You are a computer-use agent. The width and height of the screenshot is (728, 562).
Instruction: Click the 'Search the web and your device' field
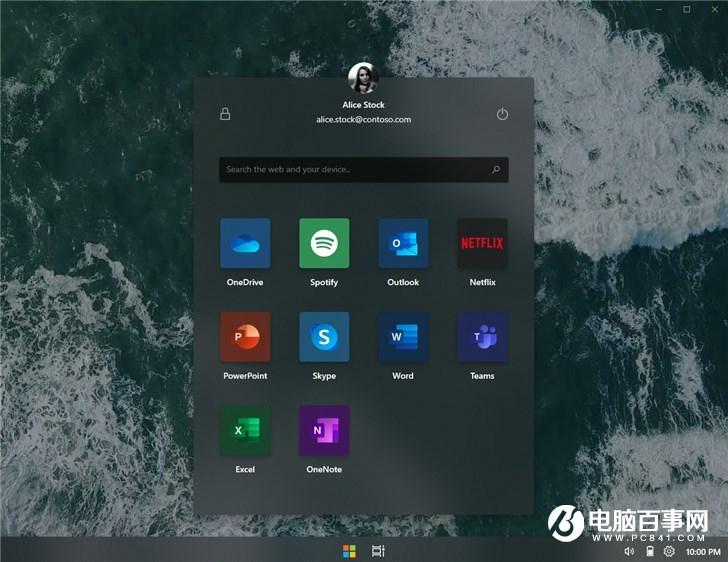point(364,170)
